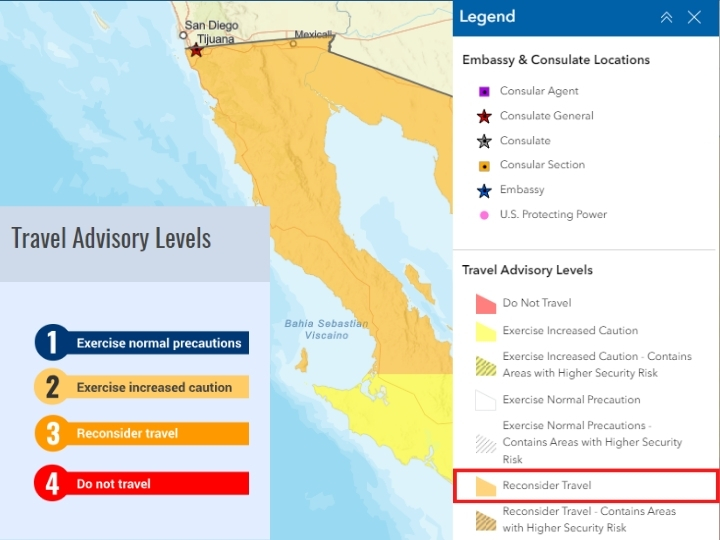Select the highlighted Reconsider Travel legend entry
Image resolution: width=720 pixels, height=540 pixels.
point(586,485)
